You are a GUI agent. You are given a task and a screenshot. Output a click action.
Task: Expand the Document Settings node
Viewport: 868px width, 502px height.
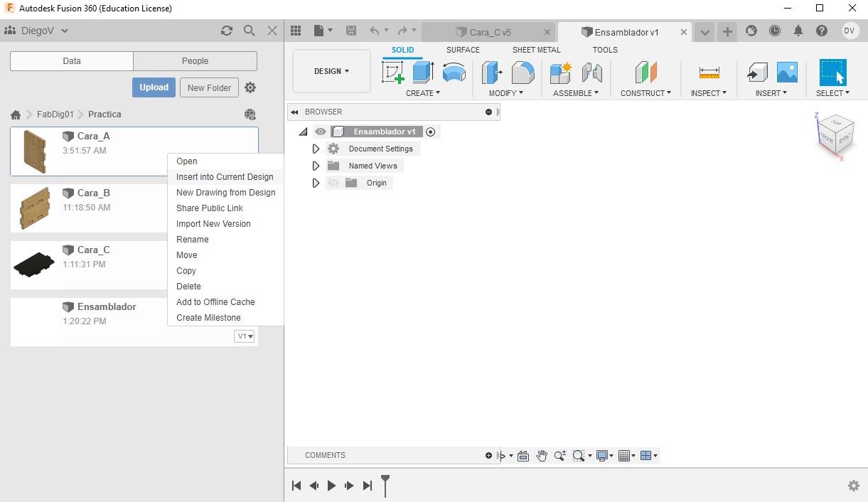(316, 149)
